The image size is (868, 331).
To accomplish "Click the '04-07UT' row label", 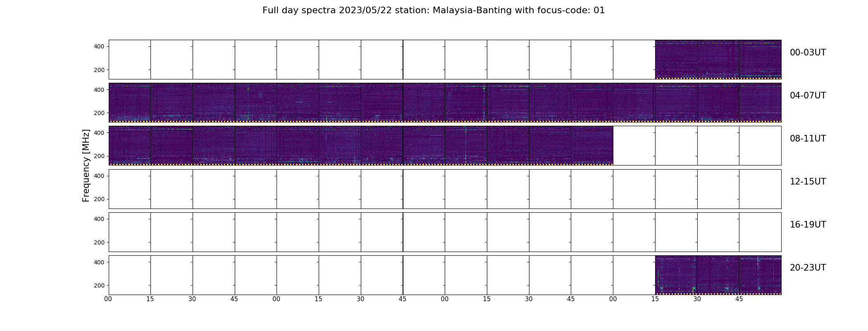I will [808, 96].
